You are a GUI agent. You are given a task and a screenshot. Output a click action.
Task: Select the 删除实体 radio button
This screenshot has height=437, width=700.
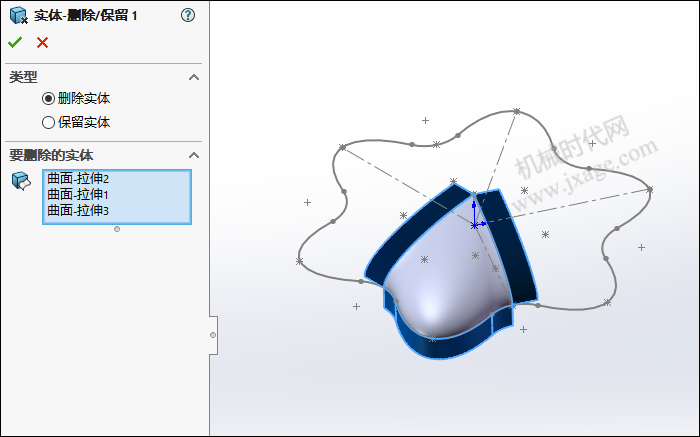coord(48,98)
